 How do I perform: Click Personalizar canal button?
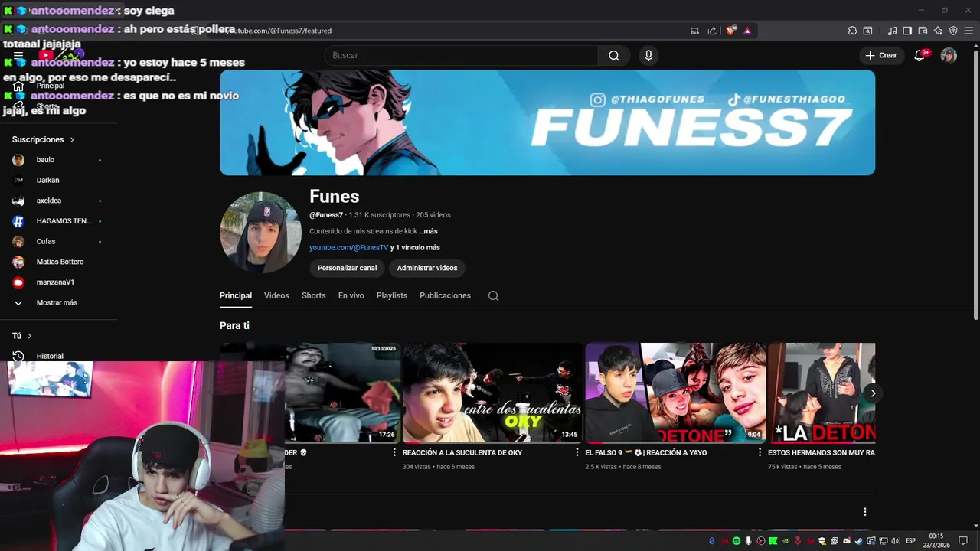pos(347,268)
